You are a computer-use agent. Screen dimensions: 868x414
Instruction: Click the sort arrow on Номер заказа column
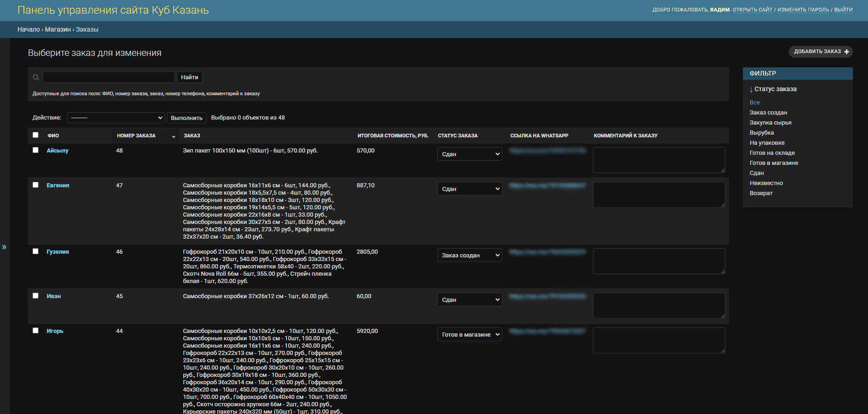tap(174, 136)
